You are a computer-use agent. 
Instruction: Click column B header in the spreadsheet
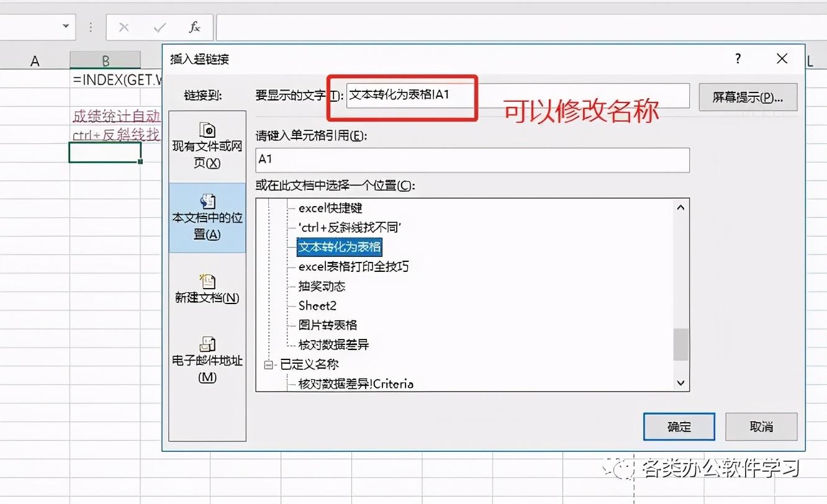point(106,61)
